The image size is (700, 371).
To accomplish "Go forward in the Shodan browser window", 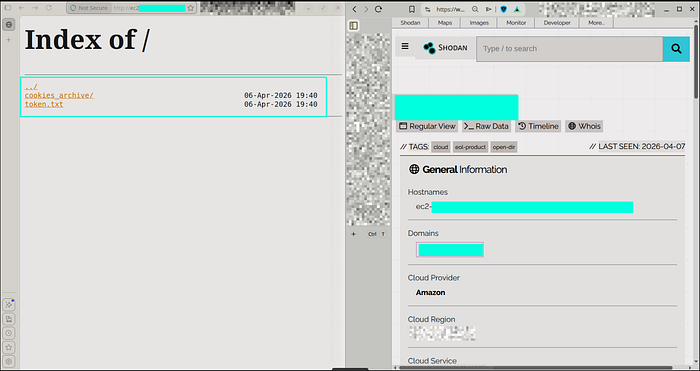I will click(x=366, y=9).
